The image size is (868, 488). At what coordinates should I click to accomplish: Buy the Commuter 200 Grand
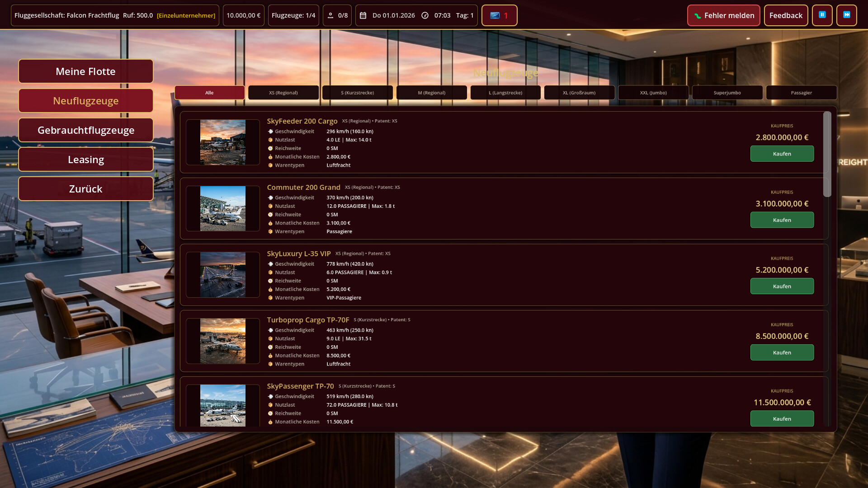coord(782,220)
